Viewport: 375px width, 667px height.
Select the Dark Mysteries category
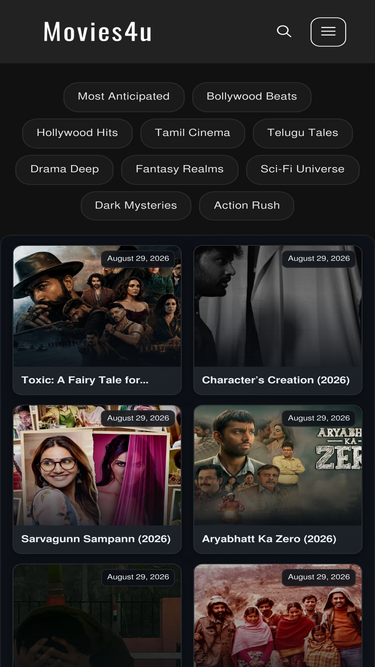pos(136,205)
